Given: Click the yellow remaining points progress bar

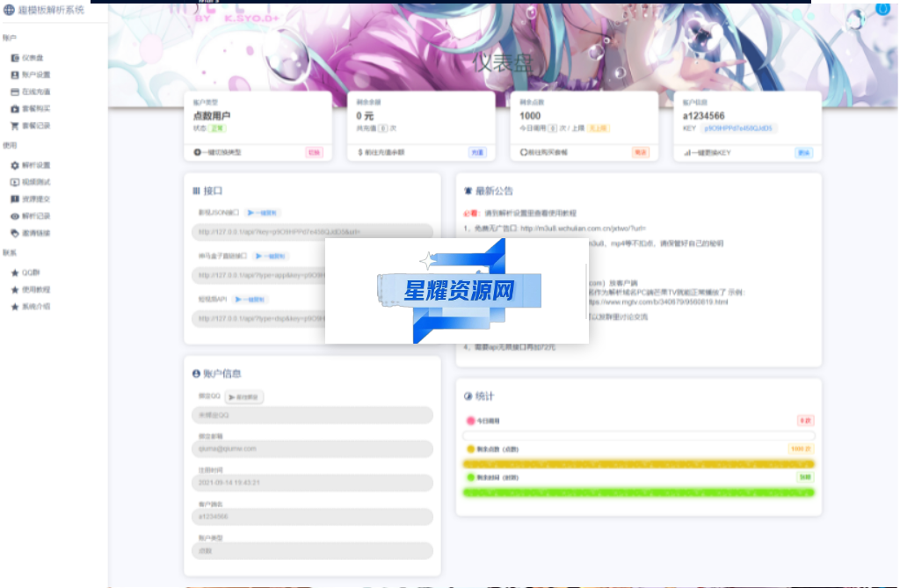Looking at the screenshot, I should pyautogui.click(x=639, y=464).
